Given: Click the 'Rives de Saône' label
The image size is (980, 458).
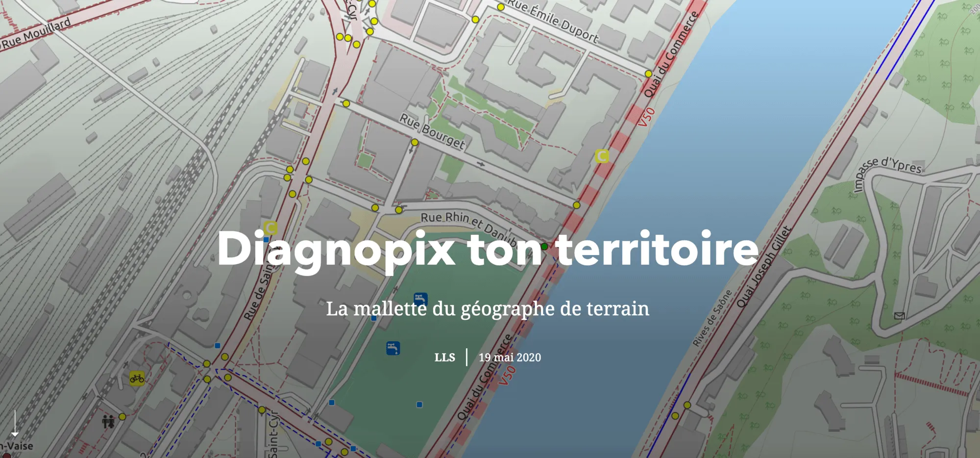Looking at the screenshot, I should 712,318.
